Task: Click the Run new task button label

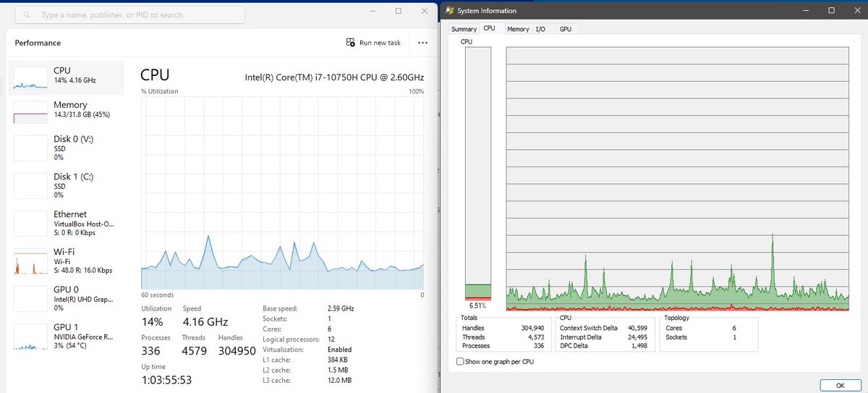Action: click(380, 43)
